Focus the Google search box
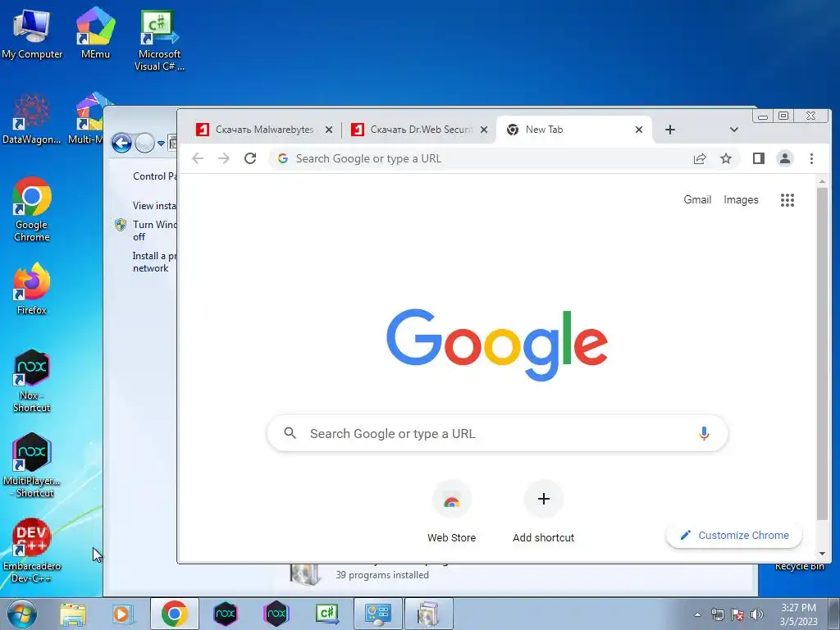The height and width of the screenshot is (630, 840). [x=497, y=433]
